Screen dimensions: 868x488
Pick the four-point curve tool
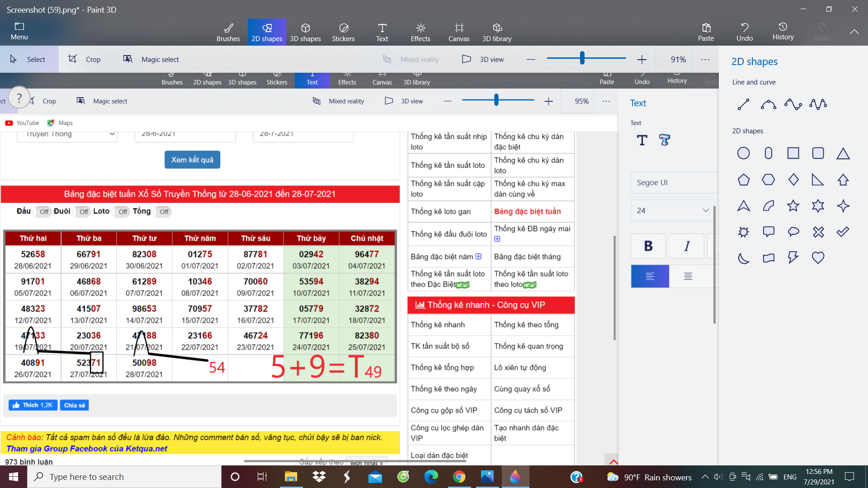click(x=818, y=104)
